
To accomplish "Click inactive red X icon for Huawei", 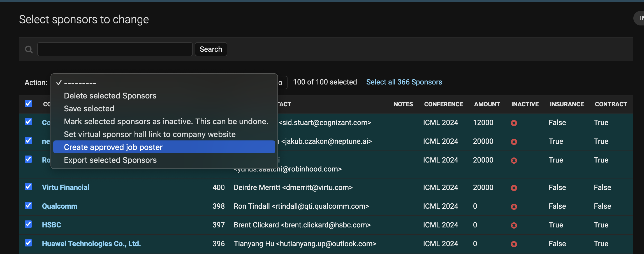I will (514, 244).
